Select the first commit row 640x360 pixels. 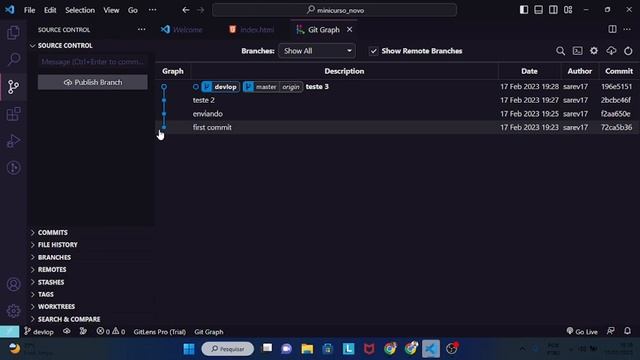[x=398, y=127]
